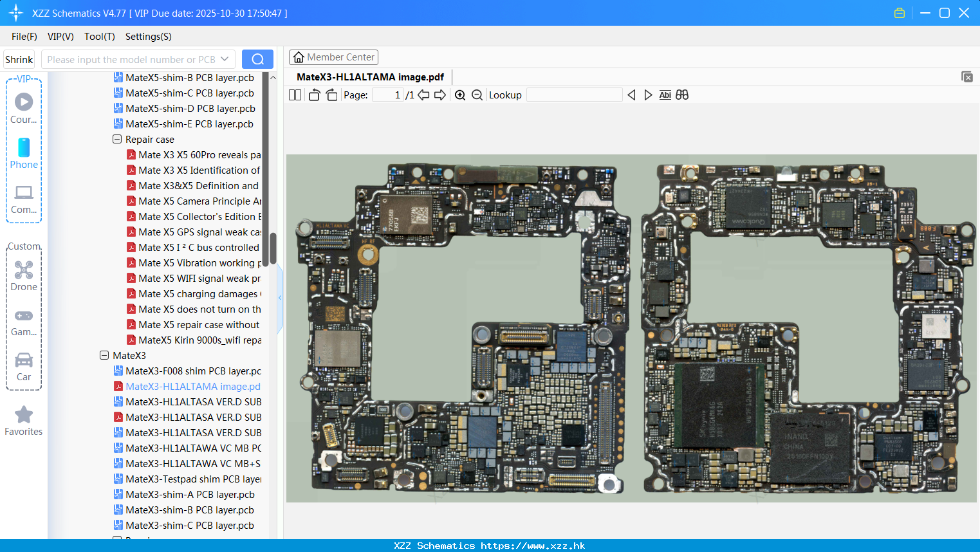980x552 pixels.
Task: Open the Game console category
Action: [24, 322]
